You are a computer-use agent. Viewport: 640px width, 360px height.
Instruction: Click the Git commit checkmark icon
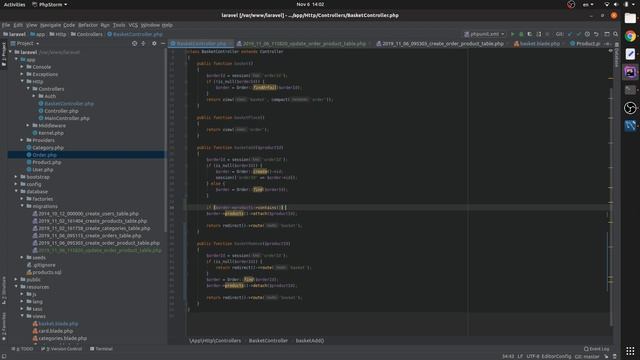point(578,34)
